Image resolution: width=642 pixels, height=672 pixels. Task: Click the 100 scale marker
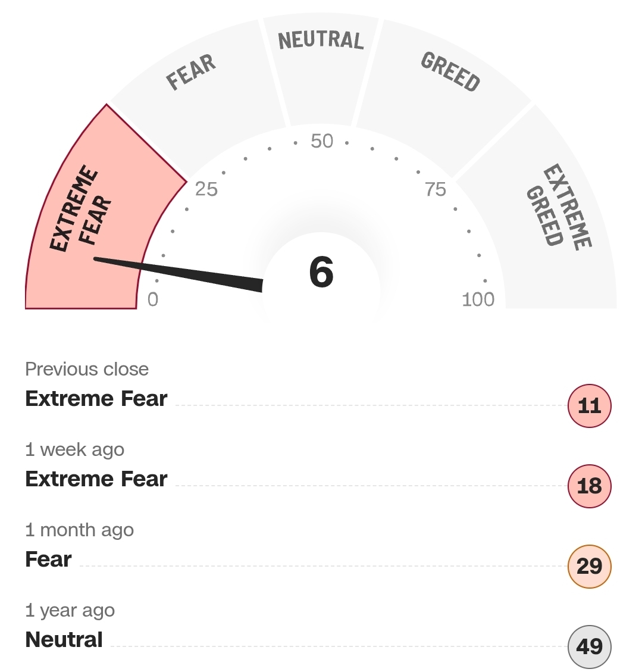point(478,299)
